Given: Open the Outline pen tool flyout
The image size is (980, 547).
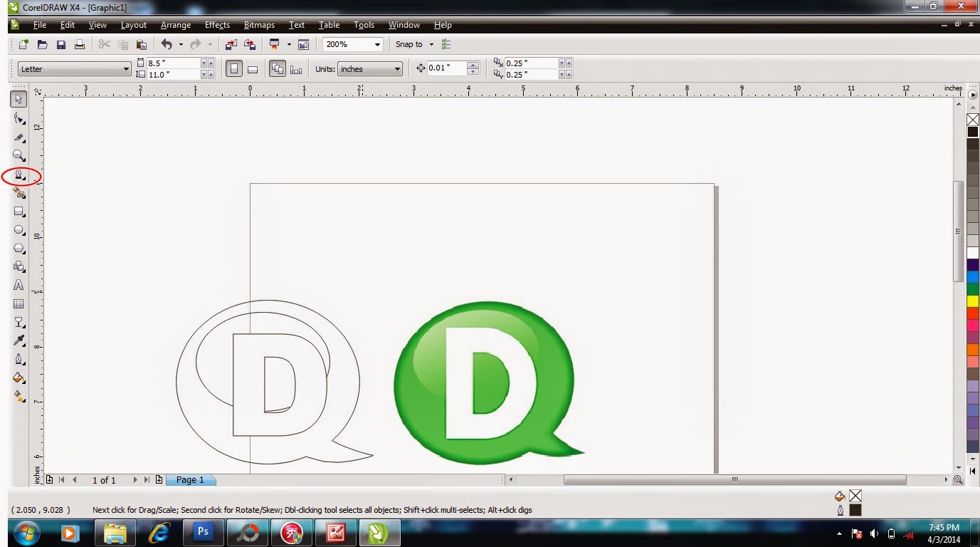Looking at the screenshot, I should (x=19, y=359).
